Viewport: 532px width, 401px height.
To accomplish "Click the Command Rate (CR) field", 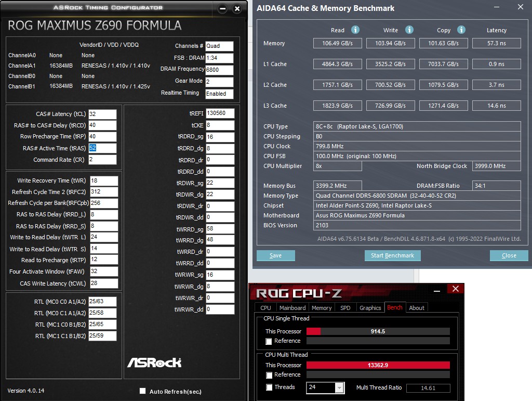I will click(102, 160).
